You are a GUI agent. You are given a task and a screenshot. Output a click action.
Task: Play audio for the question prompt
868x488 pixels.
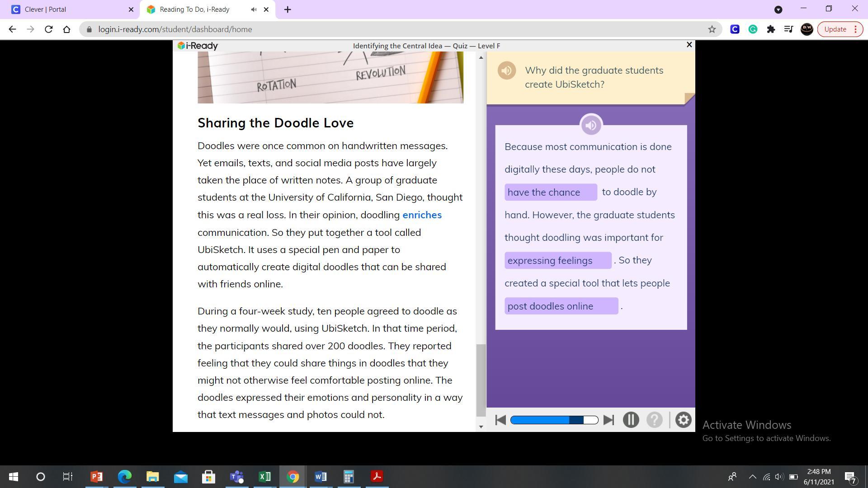(x=506, y=70)
